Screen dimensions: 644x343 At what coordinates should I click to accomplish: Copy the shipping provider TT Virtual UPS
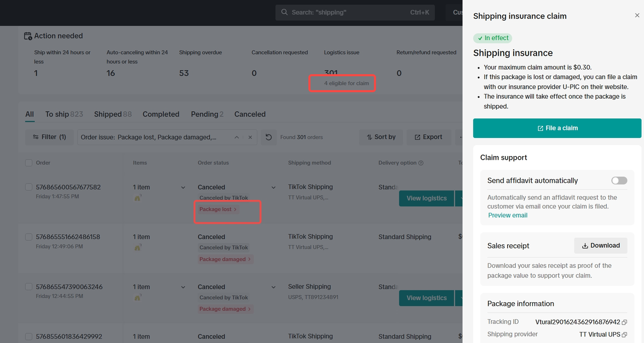(624, 334)
